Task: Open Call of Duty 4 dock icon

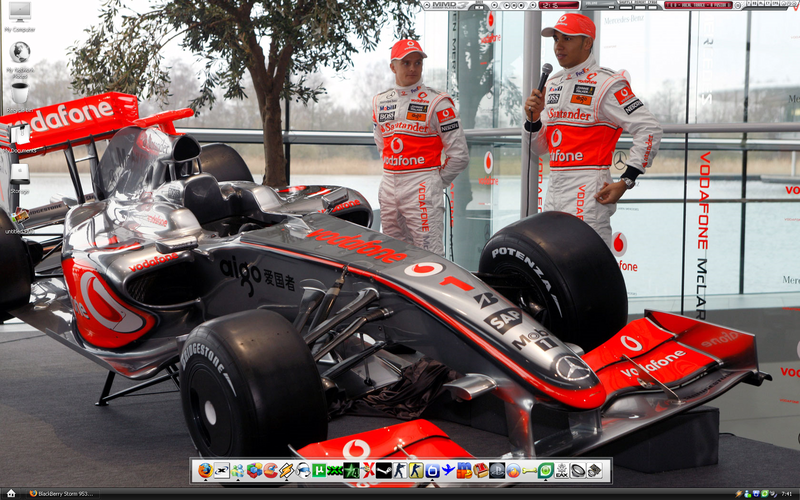Action: (351, 470)
